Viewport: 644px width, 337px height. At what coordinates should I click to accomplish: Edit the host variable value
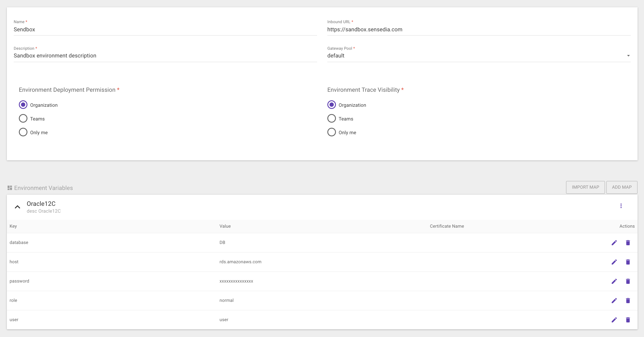[614, 262]
